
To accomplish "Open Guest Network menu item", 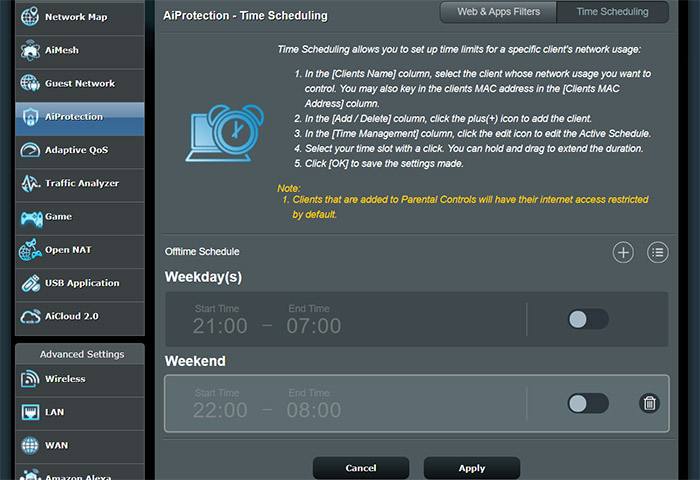I will click(x=80, y=83).
